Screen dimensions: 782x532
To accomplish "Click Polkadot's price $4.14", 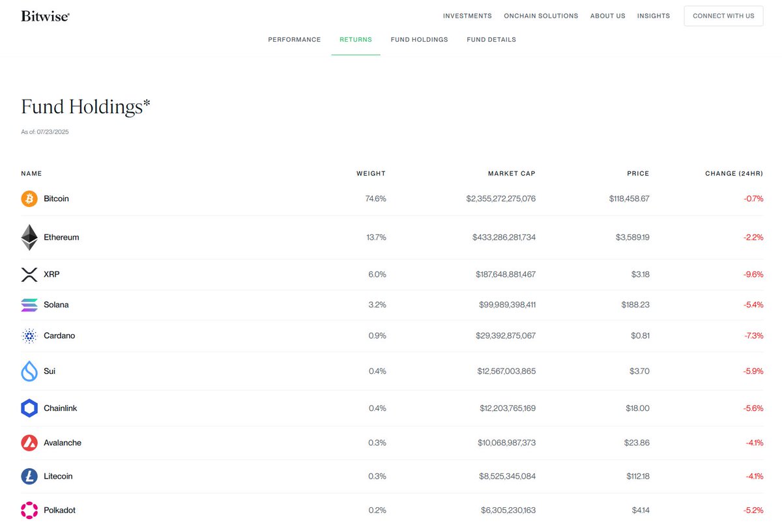I will point(641,511).
